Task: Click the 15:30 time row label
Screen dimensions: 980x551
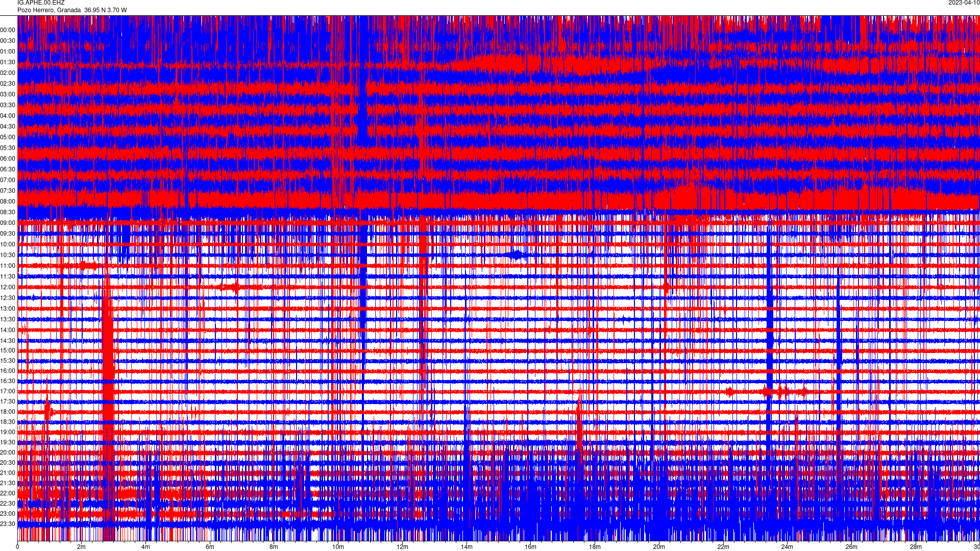Action: tap(8, 361)
